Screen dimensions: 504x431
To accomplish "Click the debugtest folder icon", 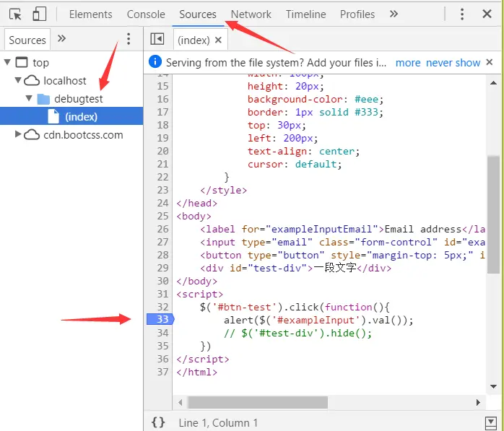I will click(x=43, y=99).
